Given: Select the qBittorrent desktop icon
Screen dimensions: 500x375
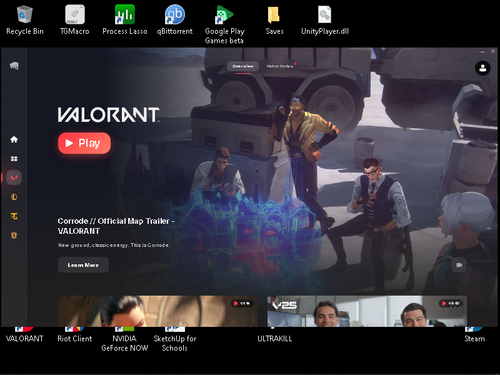Looking at the screenshot, I should coord(175,20).
